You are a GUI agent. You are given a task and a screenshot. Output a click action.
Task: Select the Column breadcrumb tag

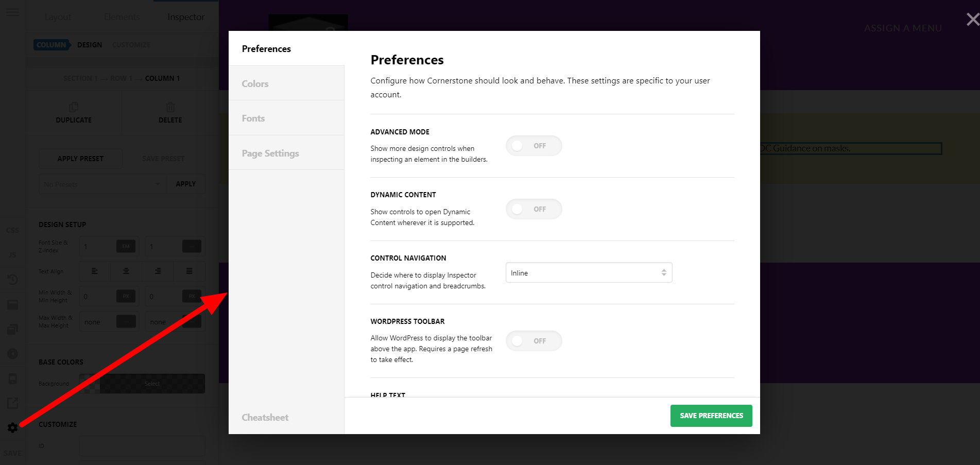51,45
